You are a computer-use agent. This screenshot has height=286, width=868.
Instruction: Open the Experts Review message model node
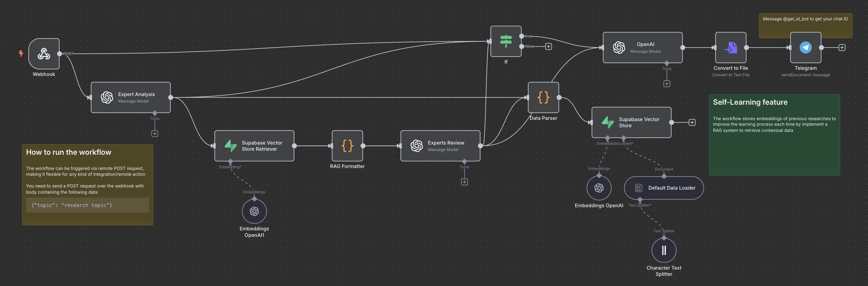[440, 146]
